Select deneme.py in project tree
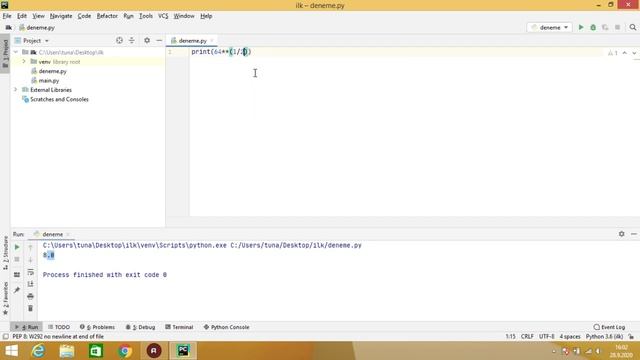This screenshot has height=360, width=640. 53,71
